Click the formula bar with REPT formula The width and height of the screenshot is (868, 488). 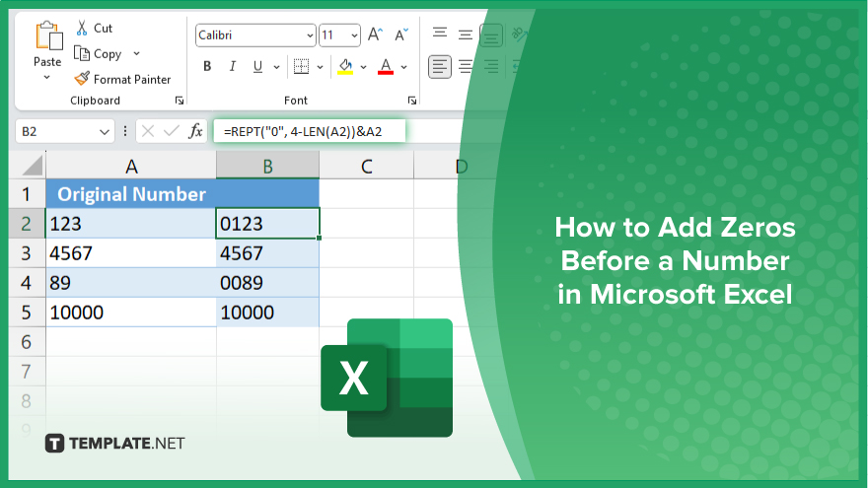click(310, 132)
